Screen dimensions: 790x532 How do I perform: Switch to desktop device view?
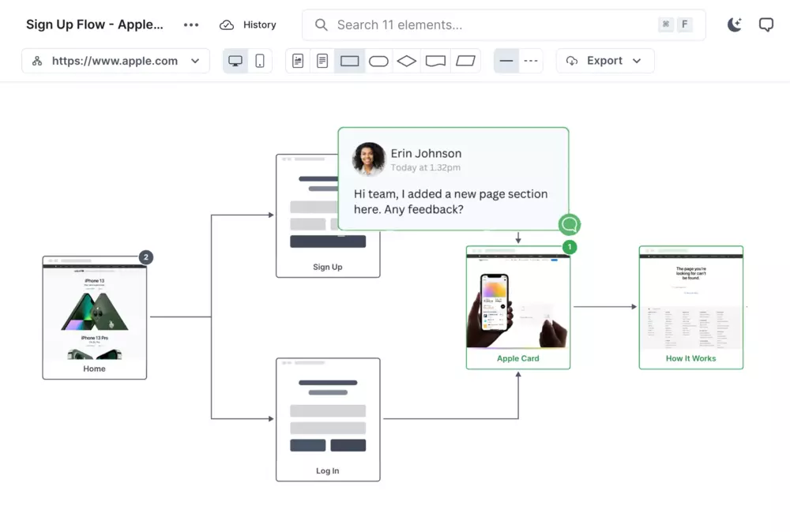click(235, 61)
